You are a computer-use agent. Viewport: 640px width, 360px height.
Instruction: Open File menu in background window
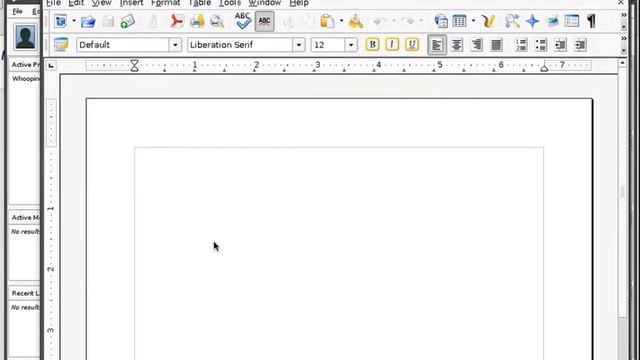pos(18,11)
